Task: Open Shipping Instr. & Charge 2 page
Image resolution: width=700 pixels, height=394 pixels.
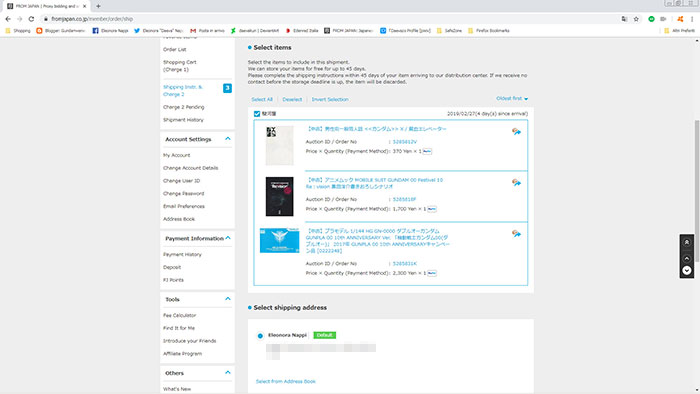Action: click(183, 91)
